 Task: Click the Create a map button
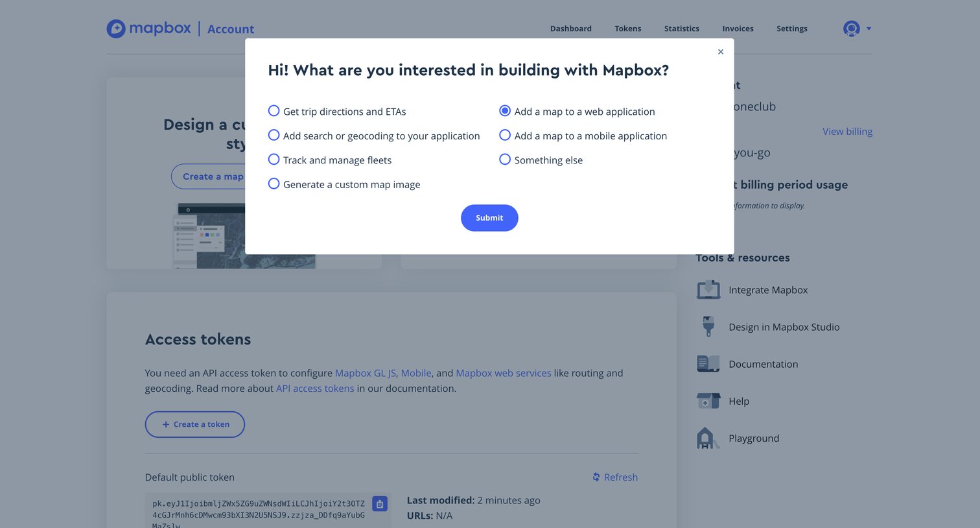[x=209, y=176]
